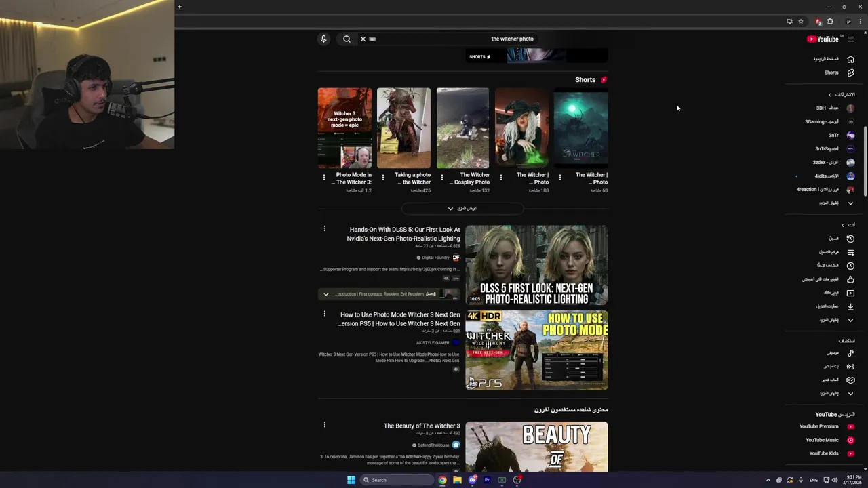Open options menu for 'Taking a photo' short

383,178
